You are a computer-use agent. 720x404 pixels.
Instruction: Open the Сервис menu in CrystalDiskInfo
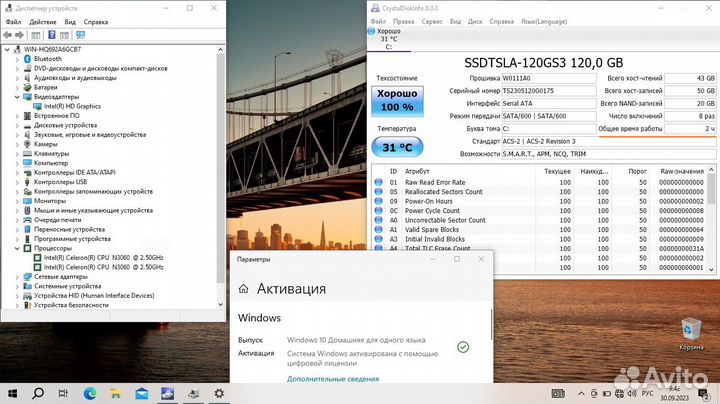432,20
